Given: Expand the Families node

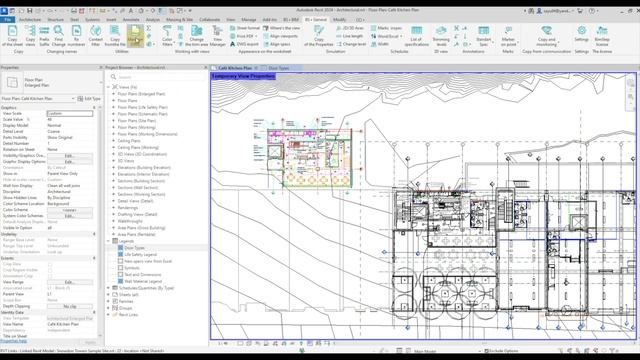Looking at the screenshot, I should (109, 301).
